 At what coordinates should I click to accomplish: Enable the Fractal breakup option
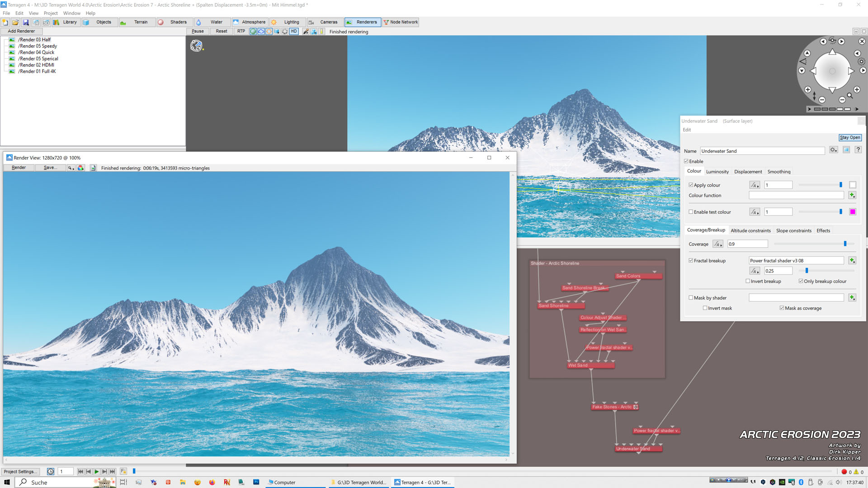click(691, 260)
